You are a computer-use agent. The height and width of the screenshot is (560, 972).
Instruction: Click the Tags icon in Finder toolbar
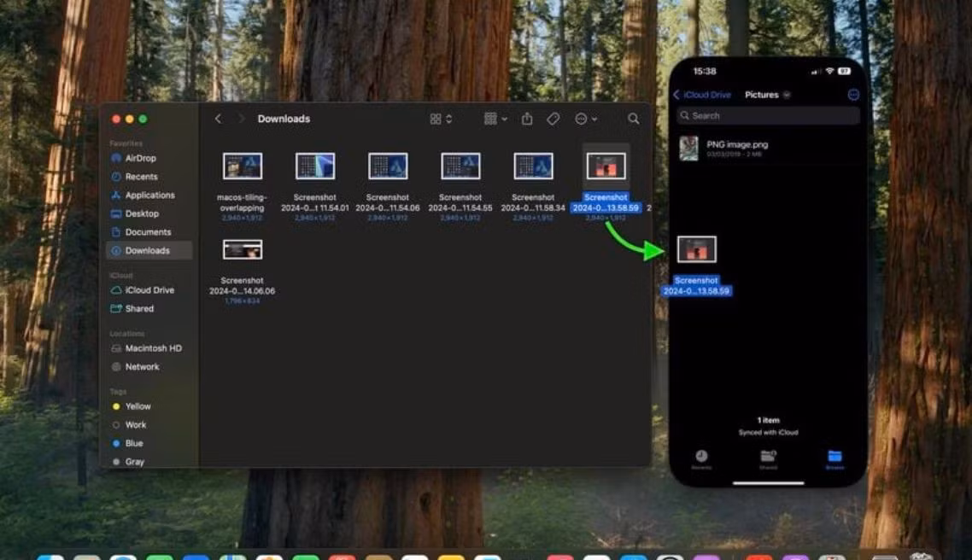[553, 119]
